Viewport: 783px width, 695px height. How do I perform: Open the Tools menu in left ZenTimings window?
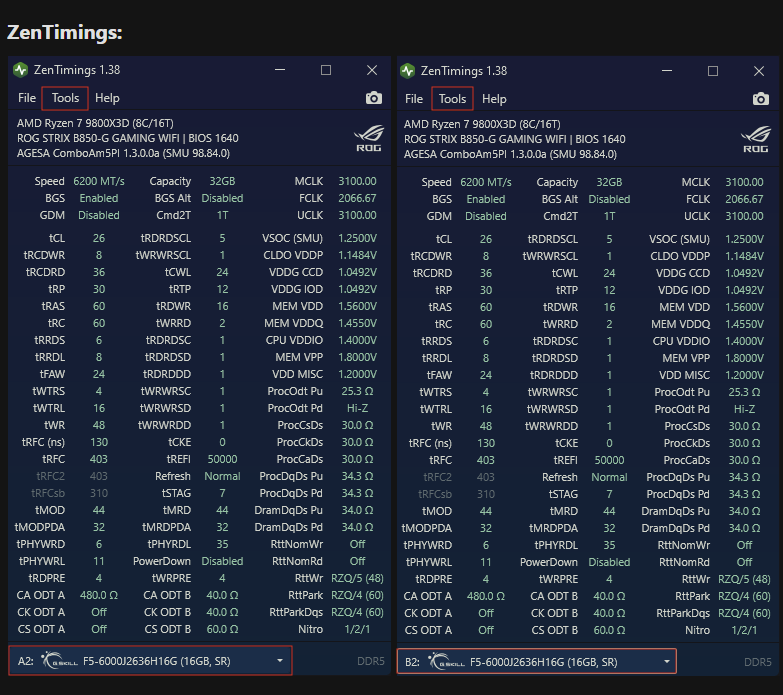[x=65, y=98]
